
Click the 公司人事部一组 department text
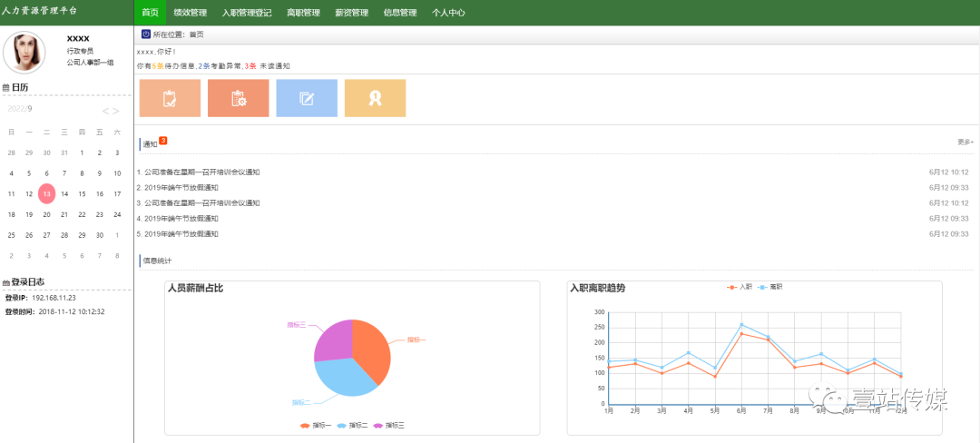click(x=90, y=63)
